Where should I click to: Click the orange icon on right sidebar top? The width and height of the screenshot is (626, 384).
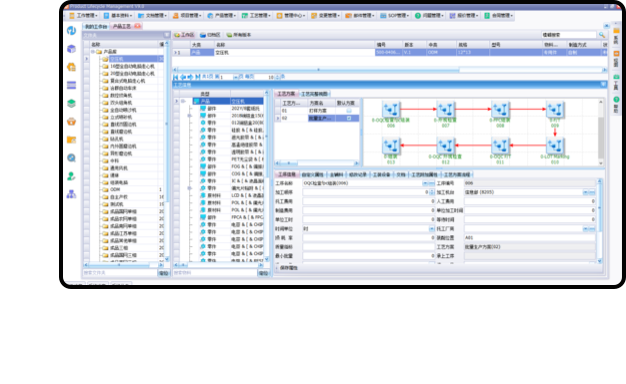(x=616, y=30)
